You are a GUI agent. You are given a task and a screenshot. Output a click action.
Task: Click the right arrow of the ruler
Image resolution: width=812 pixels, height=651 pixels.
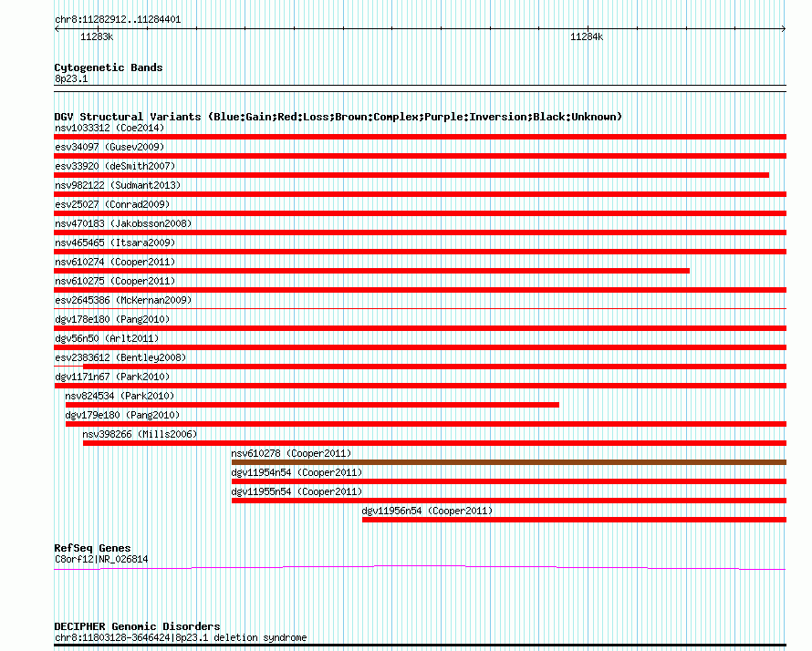point(784,29)
